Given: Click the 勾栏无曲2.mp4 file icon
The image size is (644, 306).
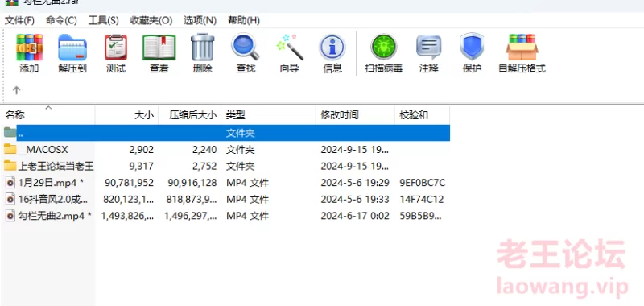Looking at the screenshot, I should click(x=10, y=216).
